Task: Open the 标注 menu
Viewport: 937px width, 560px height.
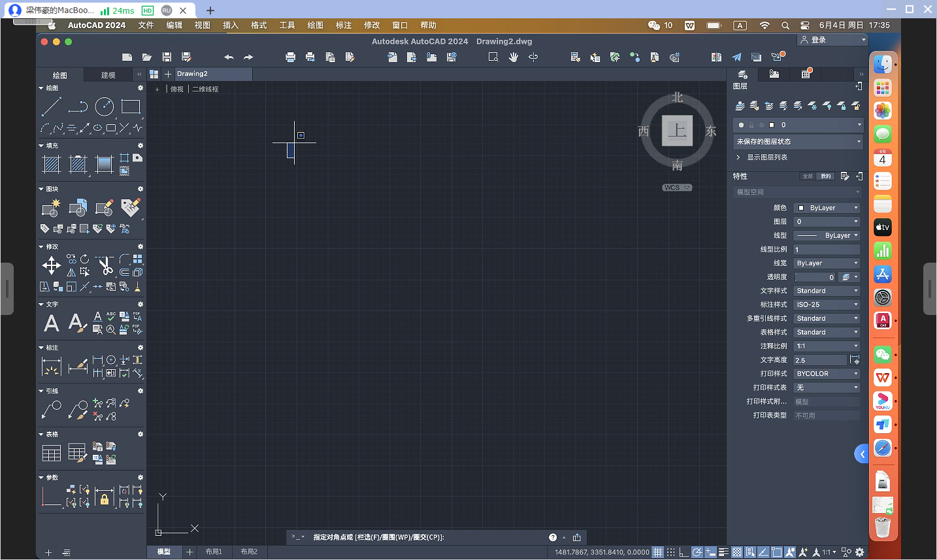Action: coord(343,25)
